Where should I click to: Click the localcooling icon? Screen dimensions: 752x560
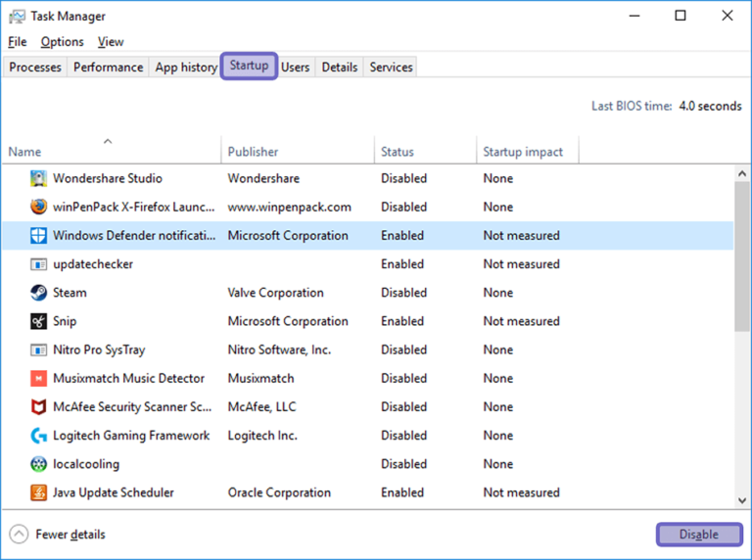point(38,464)
